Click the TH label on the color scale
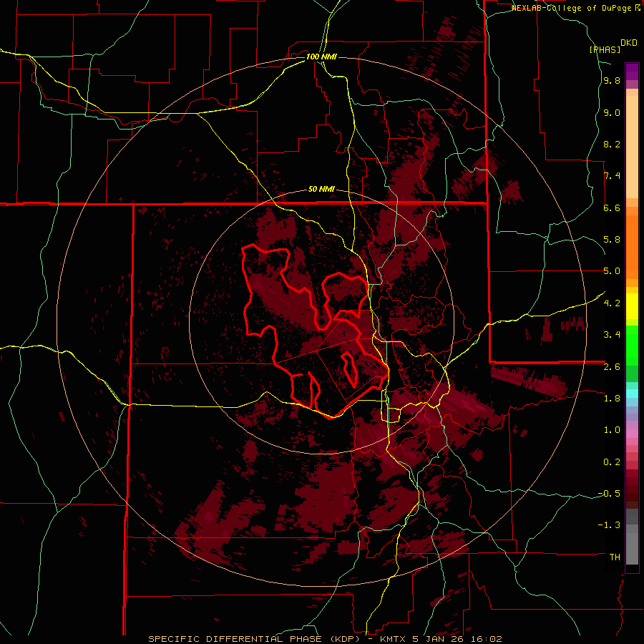The height and width of the screenshot is (644, 644). [615, 557]
